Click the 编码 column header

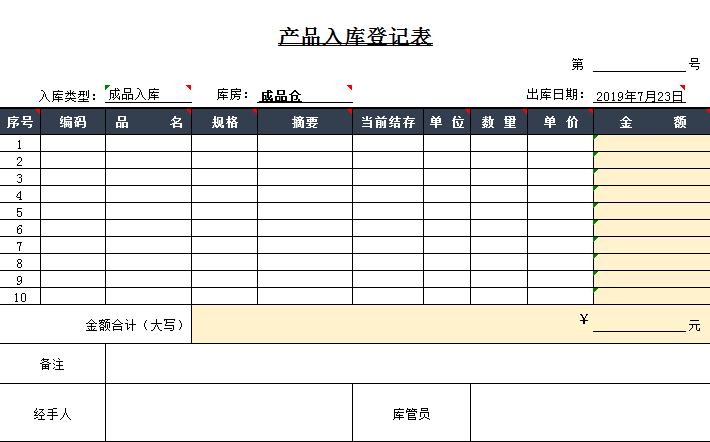[x=73, y=122]
